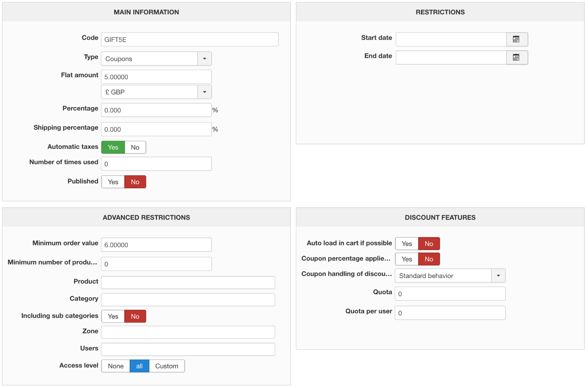Set Auto load in cart to Yes

407,244
